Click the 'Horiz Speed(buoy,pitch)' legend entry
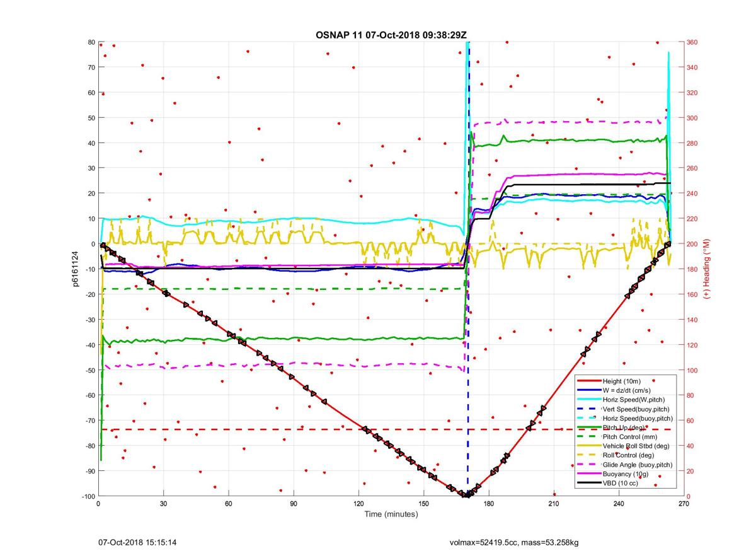This screenshot has width=756, height=558. coord(638,419)
